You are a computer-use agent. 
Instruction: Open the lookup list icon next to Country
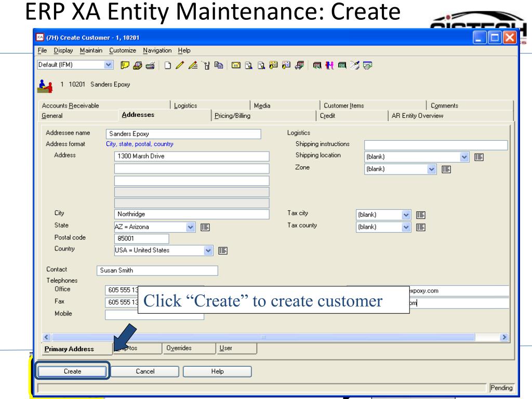222,251
